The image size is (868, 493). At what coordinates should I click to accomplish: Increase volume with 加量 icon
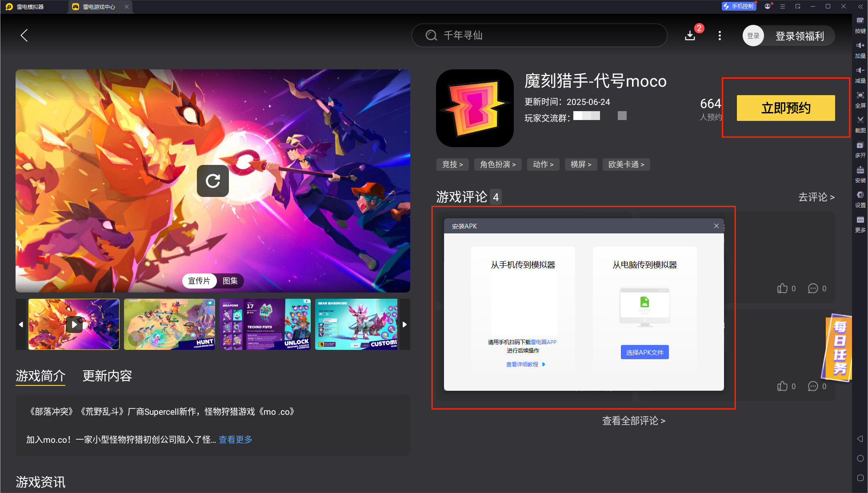pos(860,50)
